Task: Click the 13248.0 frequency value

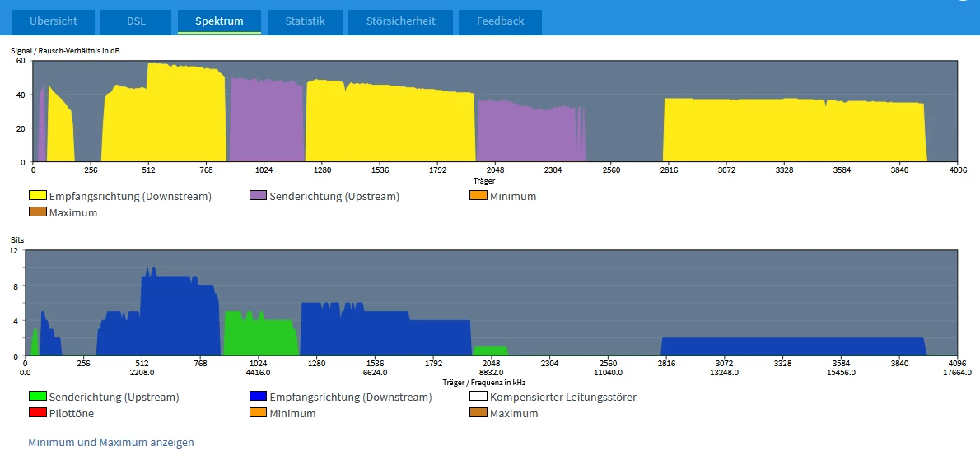Action: click(x=725, y=372)
